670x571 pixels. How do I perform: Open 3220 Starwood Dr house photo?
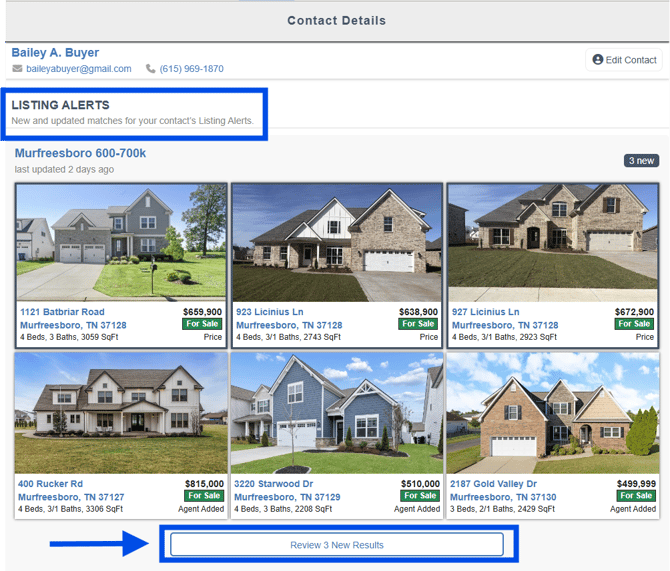336,413
